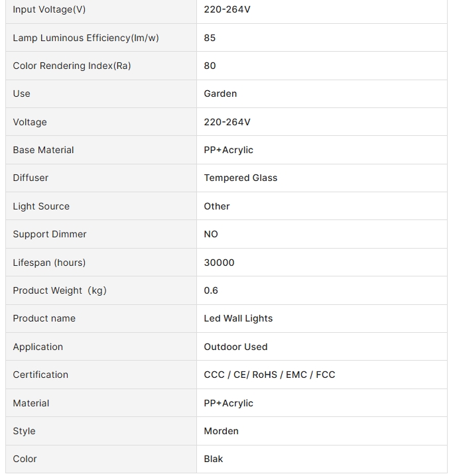Select the Morden style value
Screen dimensions: 449x476
click(221, 431)
